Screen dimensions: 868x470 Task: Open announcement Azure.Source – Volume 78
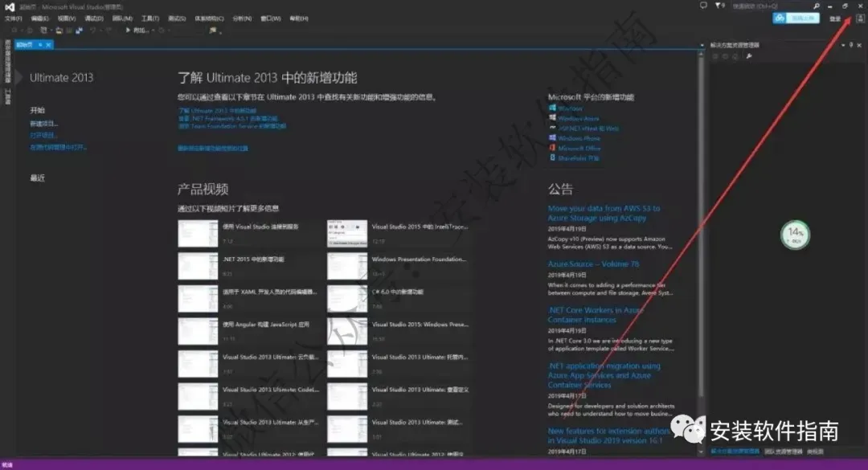click(x=593, y=264)
